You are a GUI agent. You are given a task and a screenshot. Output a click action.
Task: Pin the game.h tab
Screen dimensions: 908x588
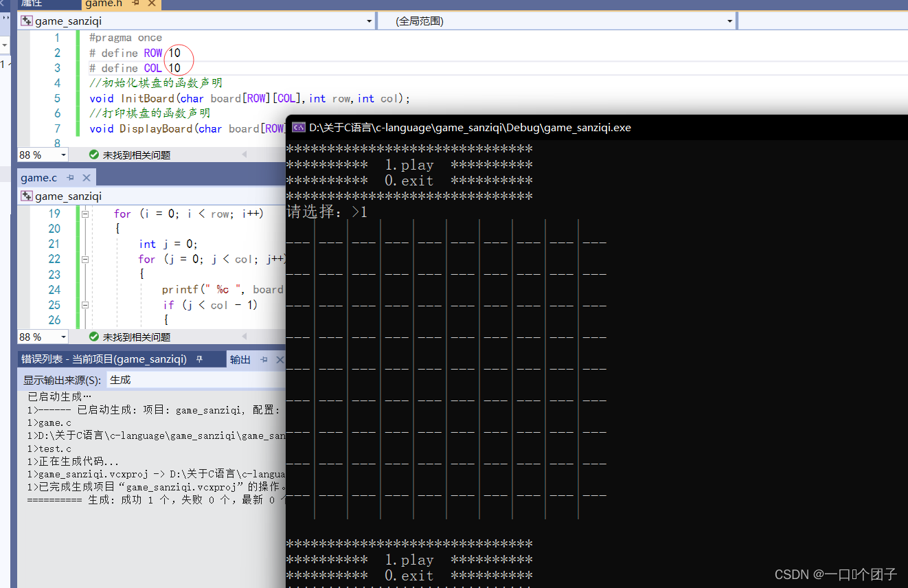pyautogui.click(x=135, y=4)
